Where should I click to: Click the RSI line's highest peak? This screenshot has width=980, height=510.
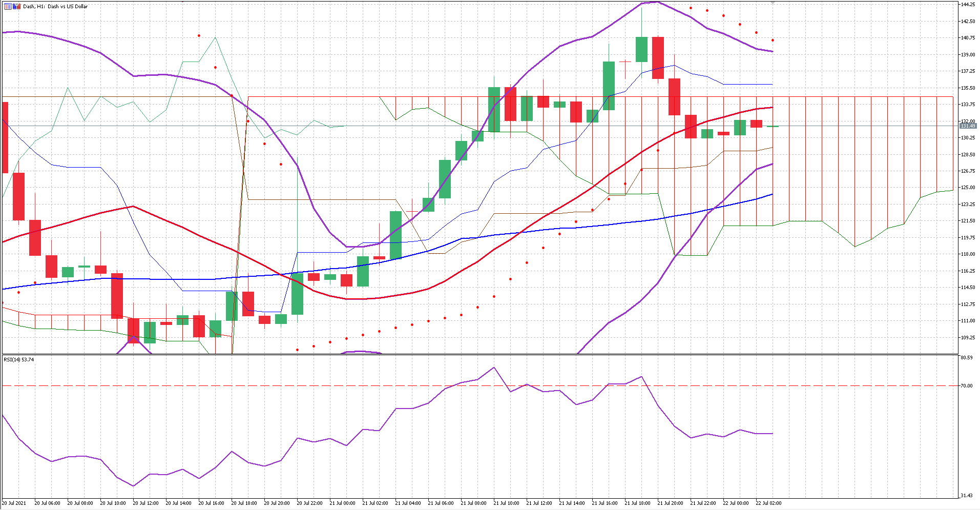(494, 368)
